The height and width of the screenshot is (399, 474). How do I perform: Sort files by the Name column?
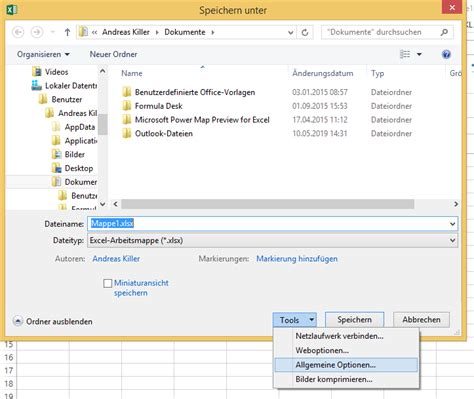coord(132,73)
